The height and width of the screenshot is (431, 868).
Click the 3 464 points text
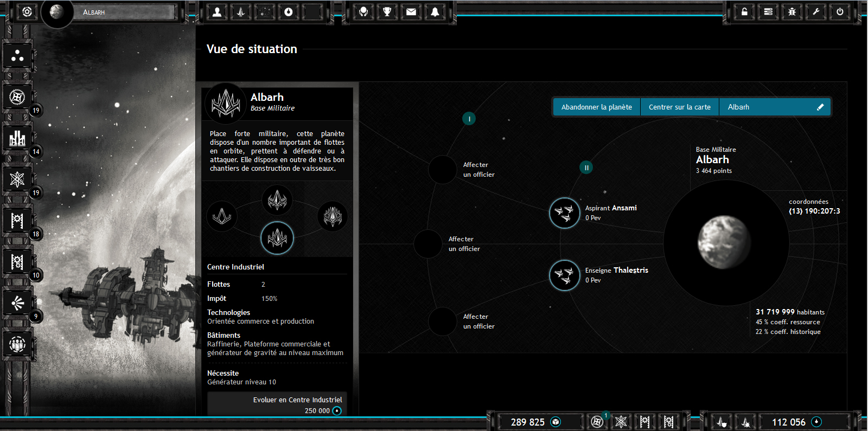(714, 171)
